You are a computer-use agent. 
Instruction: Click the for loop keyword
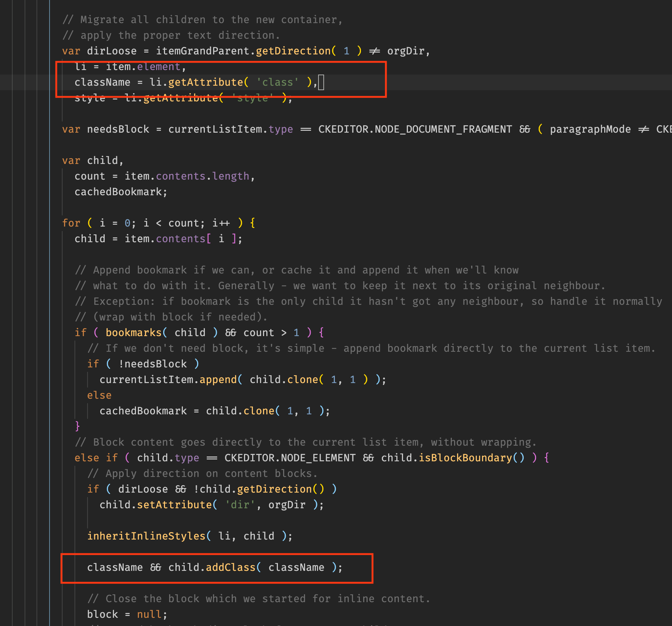71,223
